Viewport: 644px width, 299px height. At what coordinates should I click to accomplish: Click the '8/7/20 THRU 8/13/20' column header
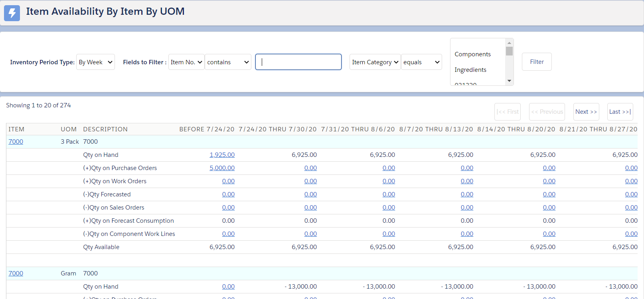pos(436,129)
